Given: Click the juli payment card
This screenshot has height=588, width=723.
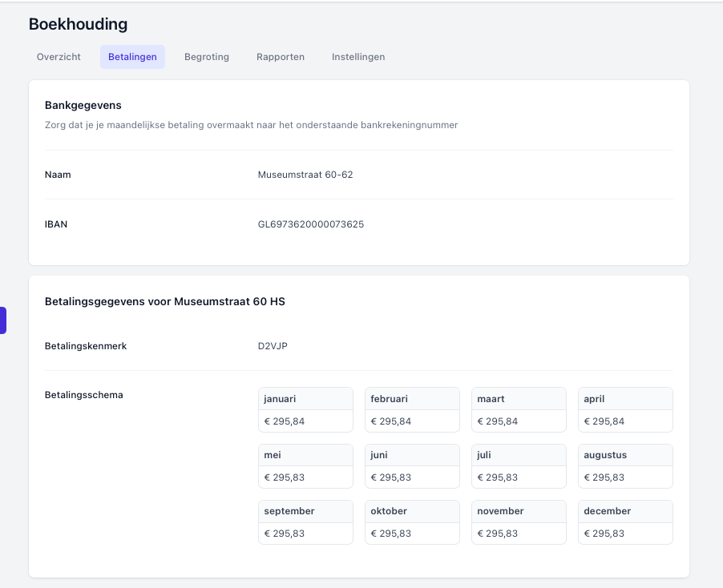Looking at the screenshot, I should pos(519,465).
